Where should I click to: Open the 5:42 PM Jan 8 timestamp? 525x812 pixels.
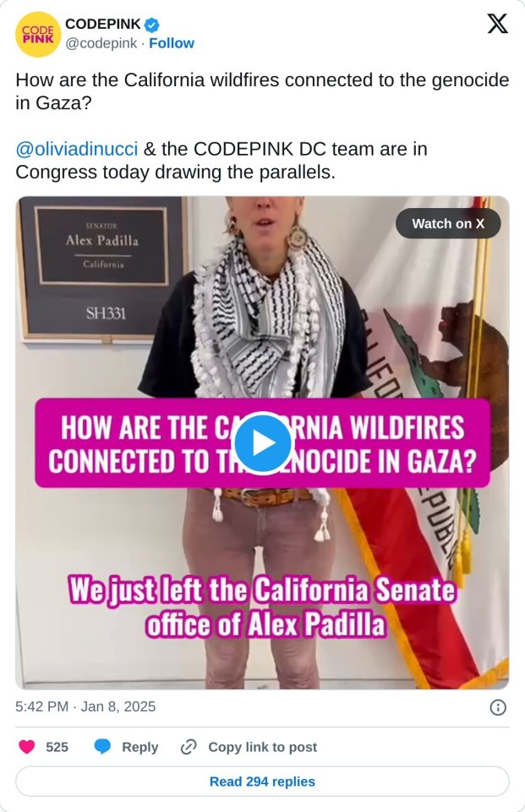[85, 707]
